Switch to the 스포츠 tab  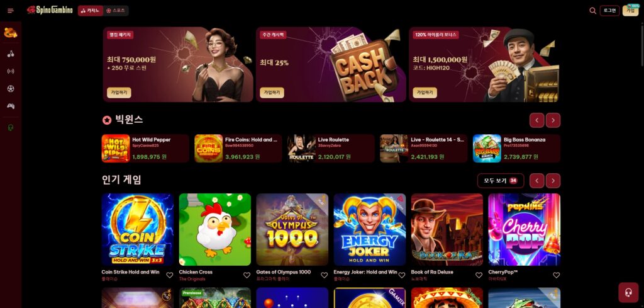116,11
